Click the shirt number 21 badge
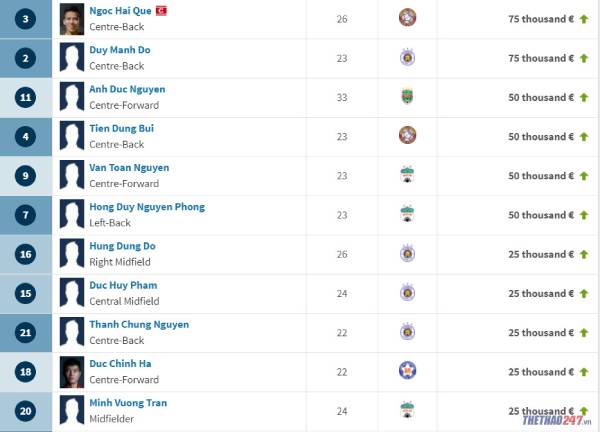 pos(25,333)
